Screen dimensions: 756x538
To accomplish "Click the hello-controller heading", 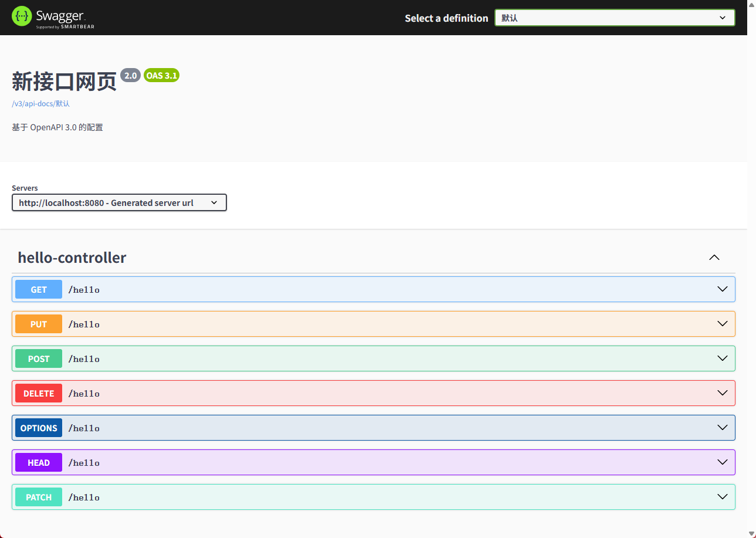I will pyautogui.click(x=72, y=258).
